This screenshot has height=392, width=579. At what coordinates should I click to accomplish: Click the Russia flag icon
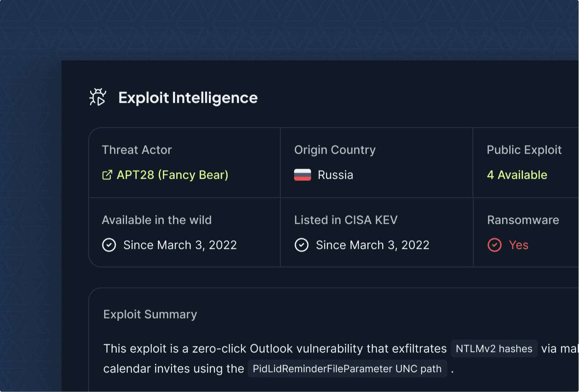pyautogui.click(x=302, y=175)
